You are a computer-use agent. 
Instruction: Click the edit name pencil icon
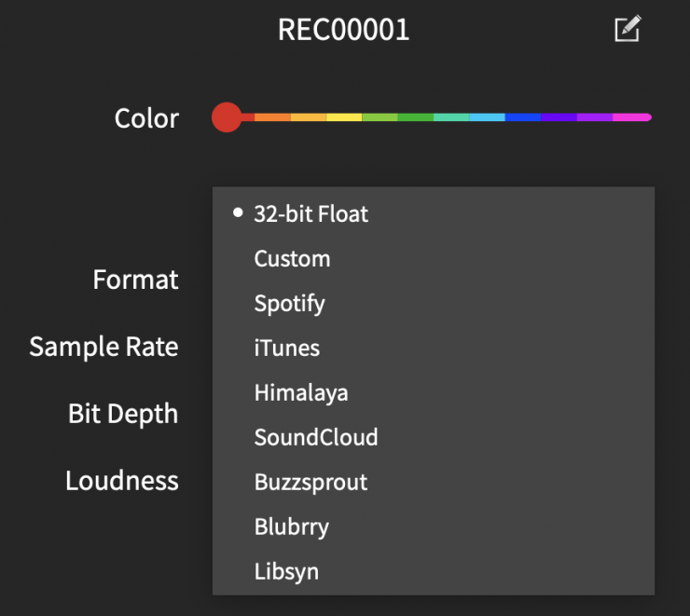pyautogui.click(x=628, y=30)
